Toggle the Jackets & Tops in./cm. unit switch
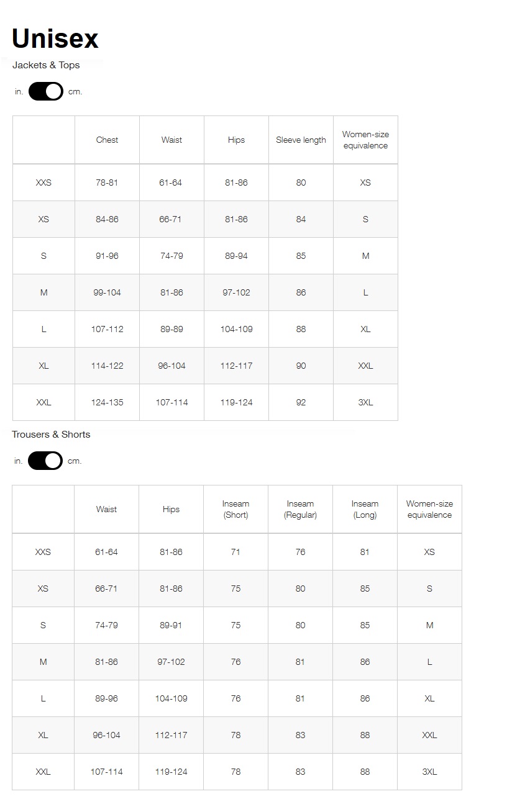Image resolution: width=507 pixels, height=812 pixels. (x=46, y=92)
